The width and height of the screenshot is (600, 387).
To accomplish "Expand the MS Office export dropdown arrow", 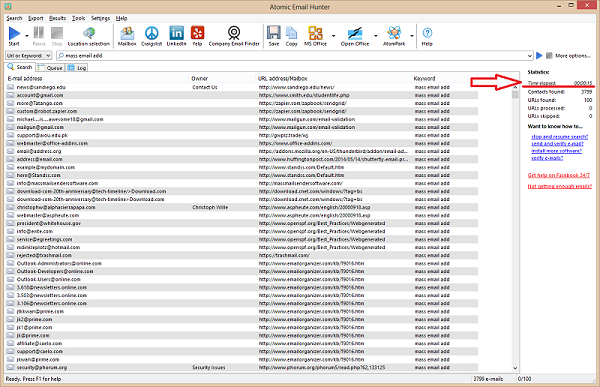I will click(x=333, y=36).
